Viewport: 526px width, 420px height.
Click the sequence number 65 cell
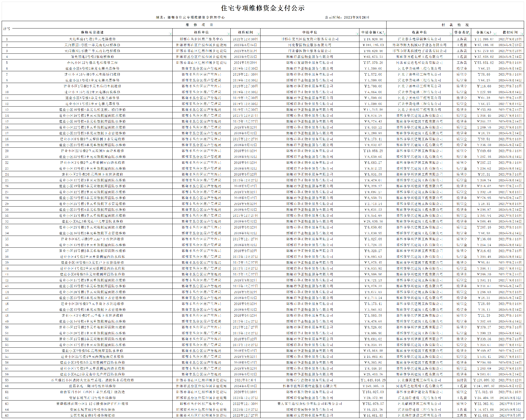(7, 416)
